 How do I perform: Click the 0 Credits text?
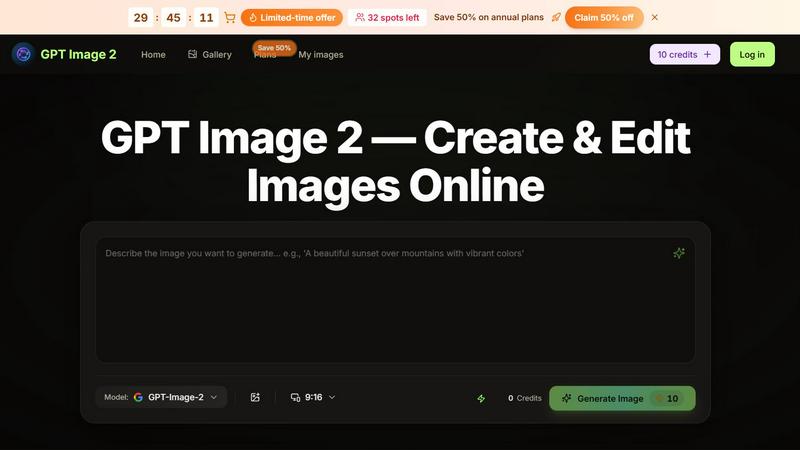tap(524, 398)
